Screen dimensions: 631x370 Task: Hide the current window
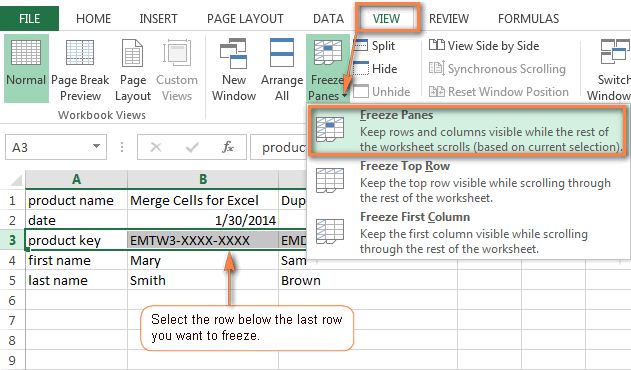point(375,69)
